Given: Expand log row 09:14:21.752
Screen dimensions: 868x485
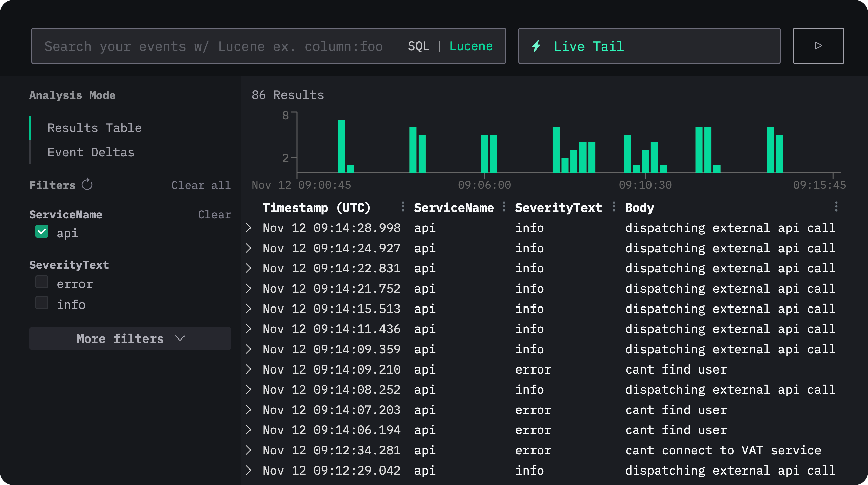Looking at the screenshot, I should tap(249, 289).
